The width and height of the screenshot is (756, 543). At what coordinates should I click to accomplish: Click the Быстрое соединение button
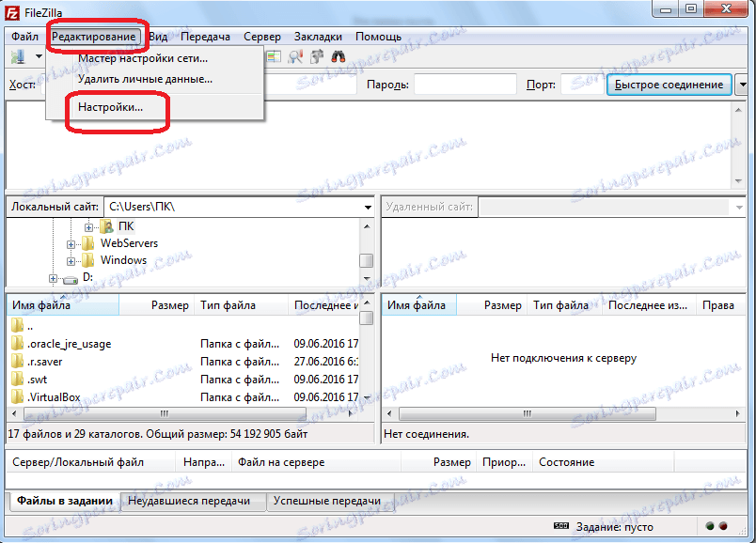669,85
